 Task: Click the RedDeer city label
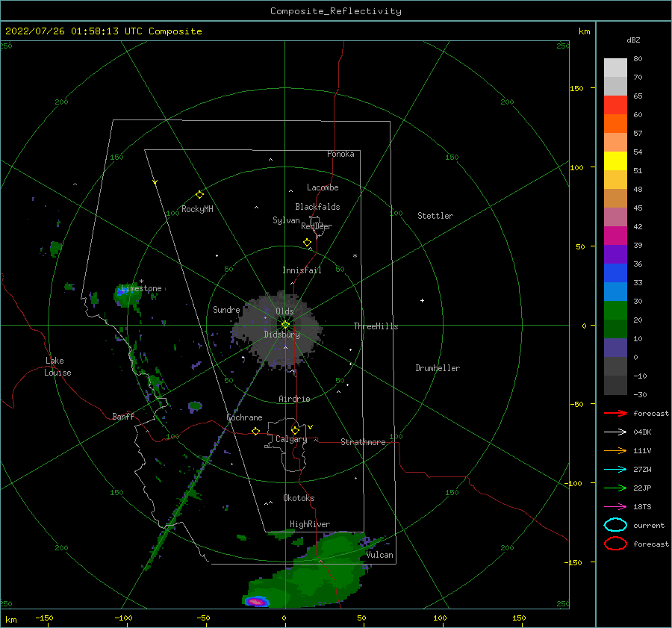pyautogui.click(x=317, y=226)
